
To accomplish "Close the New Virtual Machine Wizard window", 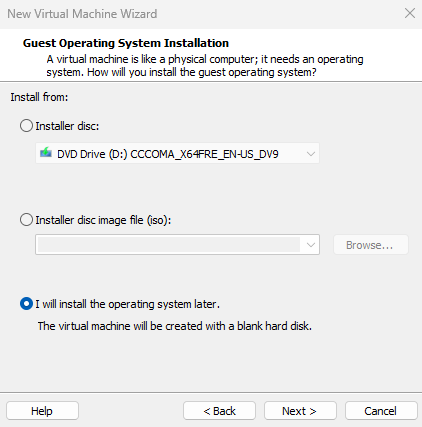I will [410, 14].
